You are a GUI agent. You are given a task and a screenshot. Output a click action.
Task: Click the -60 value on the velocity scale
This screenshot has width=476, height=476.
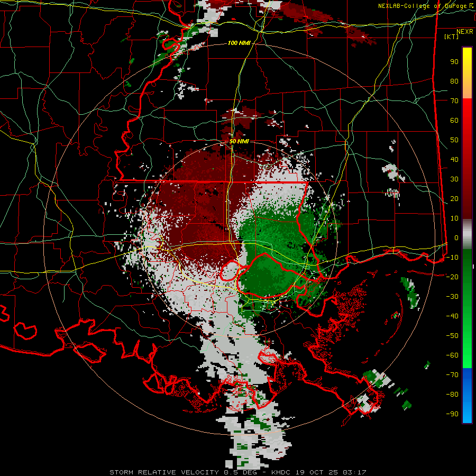click(x=452, y=355)
